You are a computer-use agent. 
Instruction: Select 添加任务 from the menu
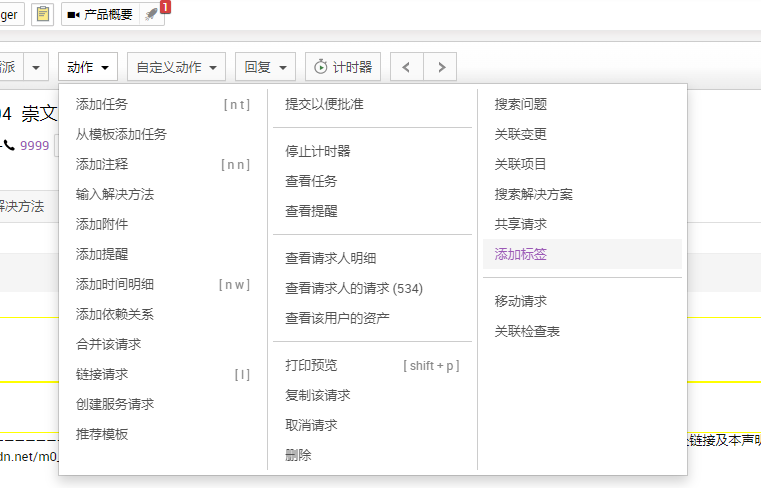pos(102,104)
